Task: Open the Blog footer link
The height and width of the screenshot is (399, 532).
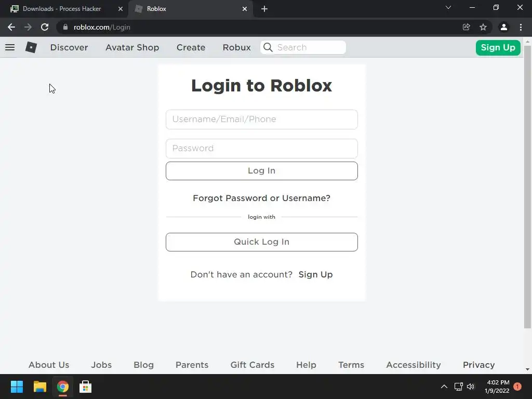Action: 143,365
